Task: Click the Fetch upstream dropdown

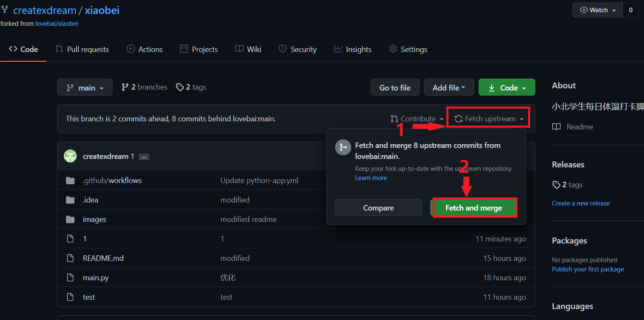Action: point(490,119)
